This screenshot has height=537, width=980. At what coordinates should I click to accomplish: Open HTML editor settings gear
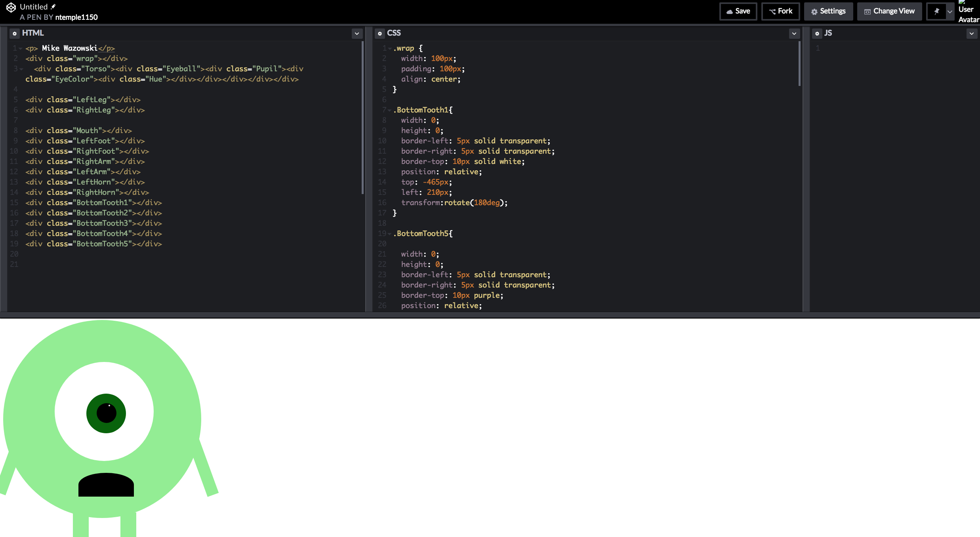pos(15,33)
